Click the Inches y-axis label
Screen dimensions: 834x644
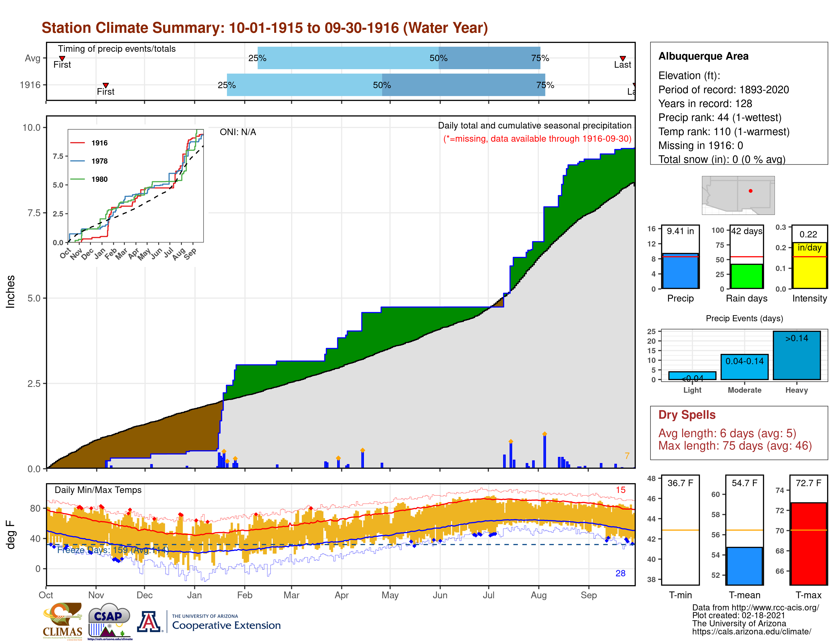point(10,292)
